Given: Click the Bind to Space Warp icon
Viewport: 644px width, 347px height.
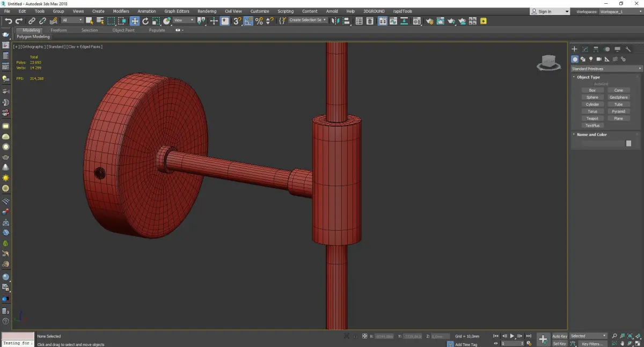Looking at the screenshot, I should 53,21.
